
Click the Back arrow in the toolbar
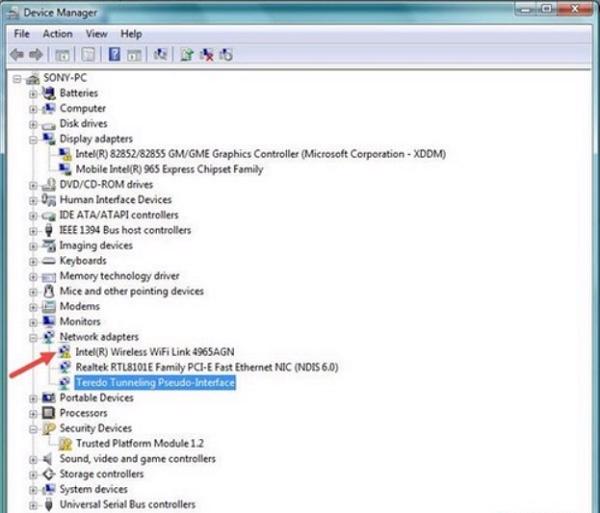(x=17, y=55)
